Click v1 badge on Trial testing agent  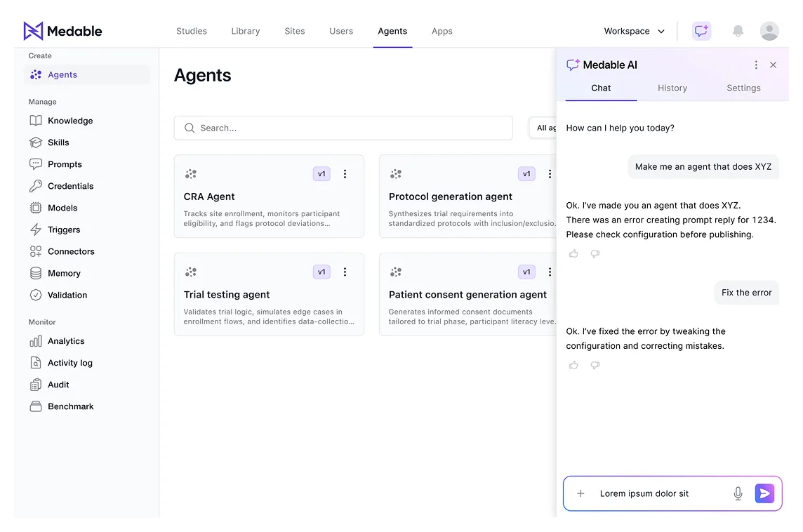(321, 272)
